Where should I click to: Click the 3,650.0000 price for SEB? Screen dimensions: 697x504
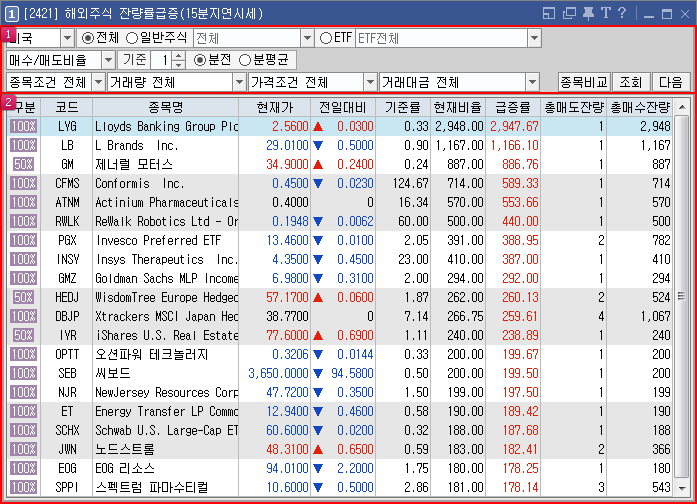tap(278, 374)
